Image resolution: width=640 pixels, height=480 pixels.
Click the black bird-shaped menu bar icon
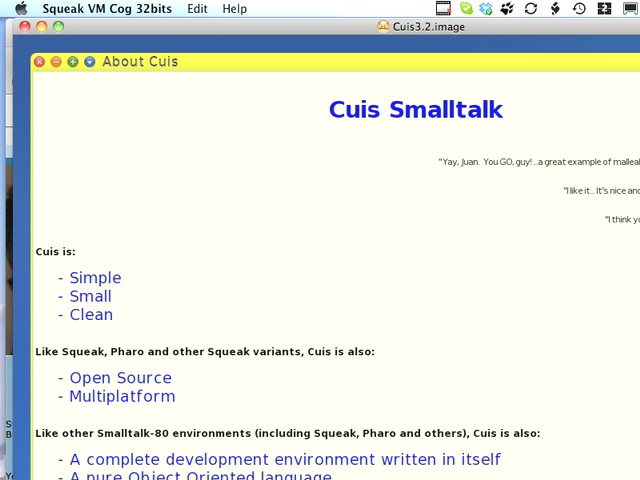pyautogui.click(x=555, y=8)
